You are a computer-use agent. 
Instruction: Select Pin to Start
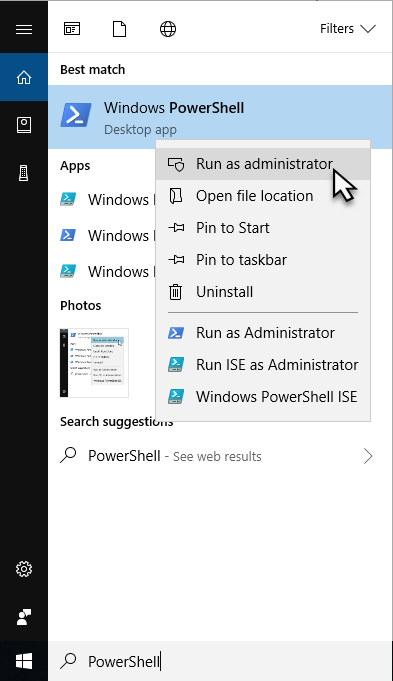pyautogui.click(x=263, y=228)
